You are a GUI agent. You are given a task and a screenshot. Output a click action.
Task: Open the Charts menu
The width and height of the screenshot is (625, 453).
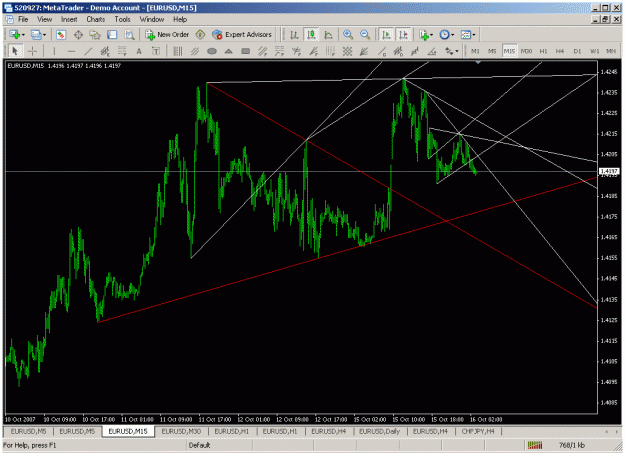(x=96, y=19)
